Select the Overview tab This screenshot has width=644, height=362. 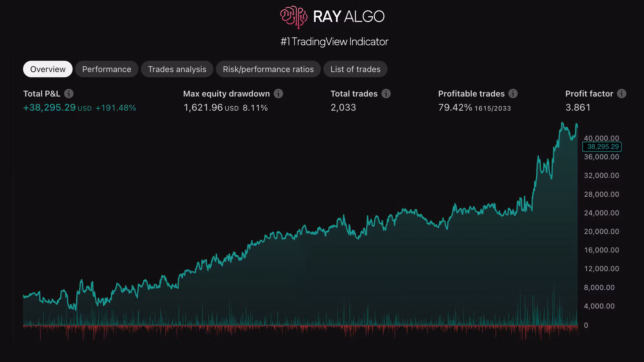tap(48, 69)
